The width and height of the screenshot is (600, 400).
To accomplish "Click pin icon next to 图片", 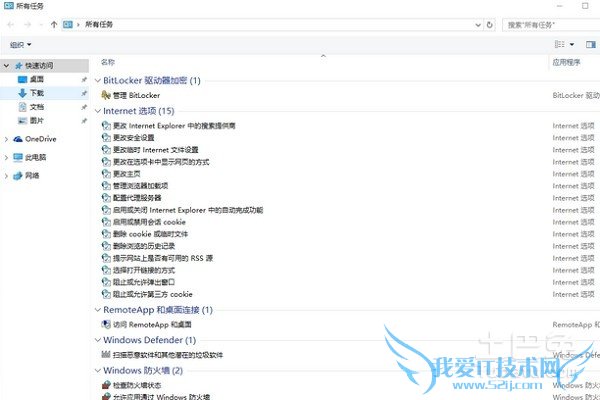I will point(84,121).
